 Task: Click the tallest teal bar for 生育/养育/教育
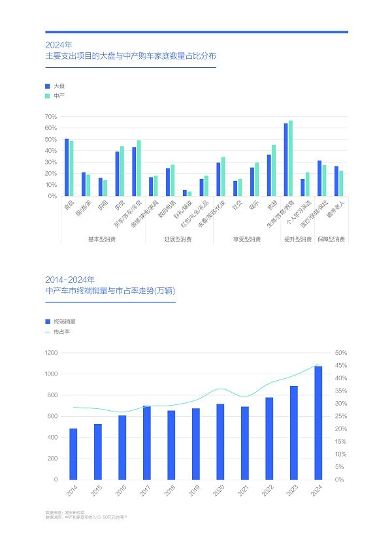tap(291, 158)
